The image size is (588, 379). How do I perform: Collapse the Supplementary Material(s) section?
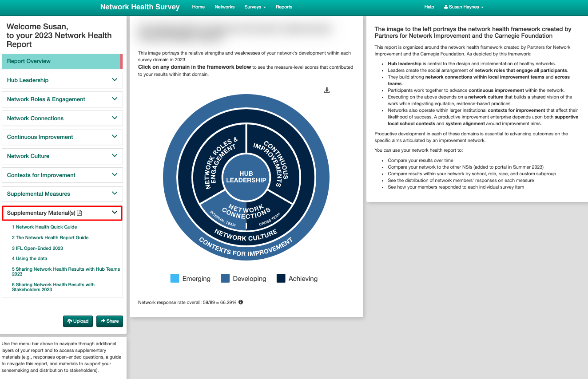click(62, 213)
